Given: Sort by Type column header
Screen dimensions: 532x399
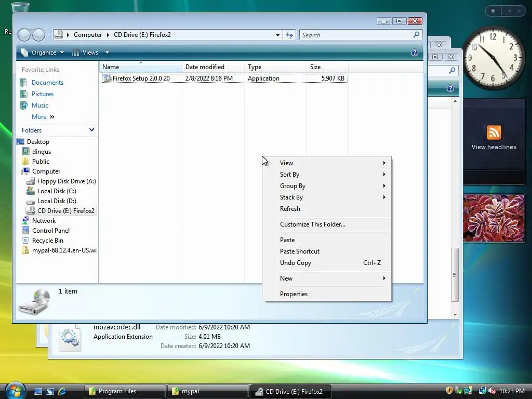Looking at the screenshot, I should [275, 67].
